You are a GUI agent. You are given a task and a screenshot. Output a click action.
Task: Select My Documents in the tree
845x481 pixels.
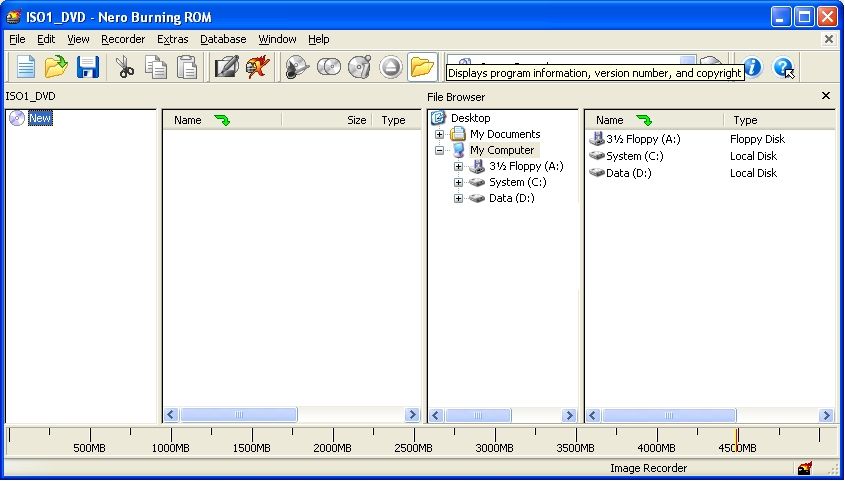pos(505,134)
